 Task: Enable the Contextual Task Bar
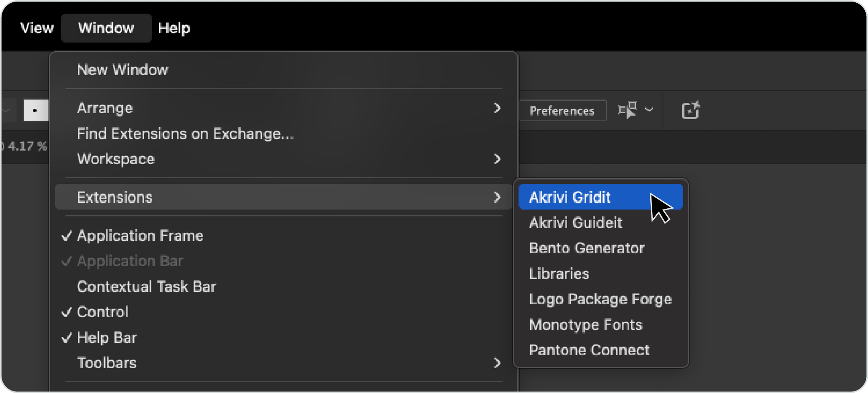(147, 287)
